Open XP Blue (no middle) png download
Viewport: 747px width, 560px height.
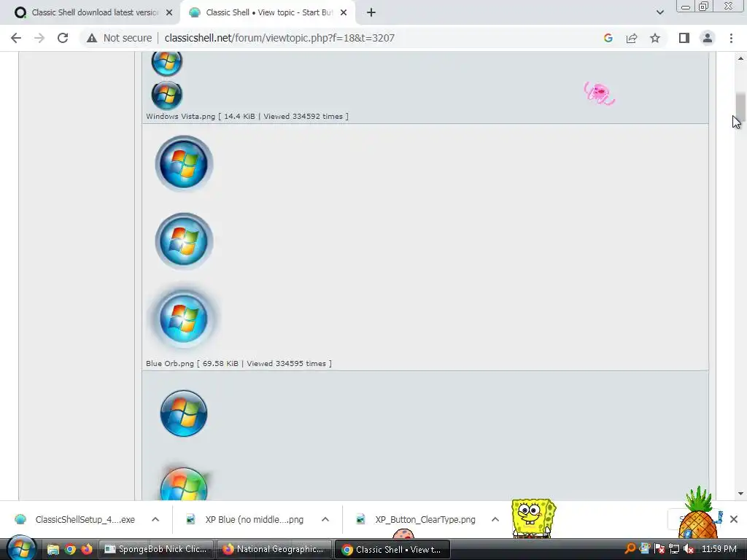click(x=245, y=519)
